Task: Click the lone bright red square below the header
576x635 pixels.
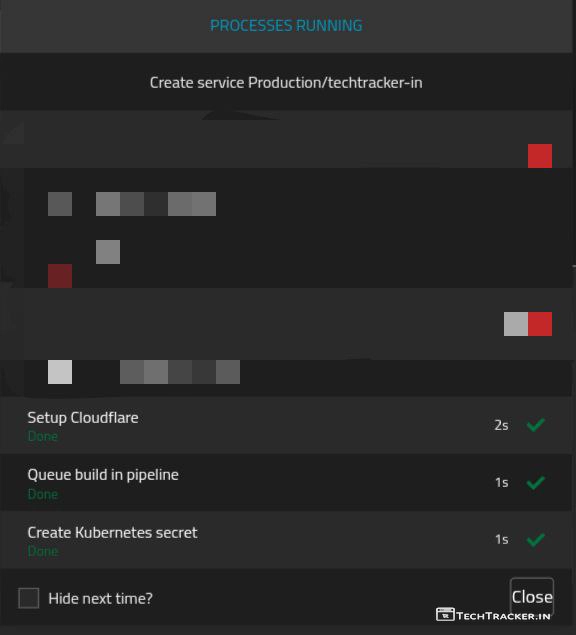Action: point(540,156)
